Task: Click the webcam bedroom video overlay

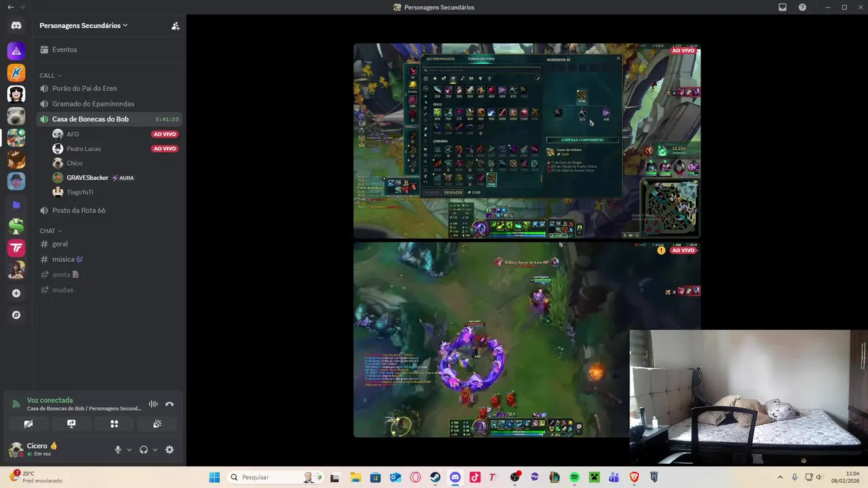Action: point(749,397)
